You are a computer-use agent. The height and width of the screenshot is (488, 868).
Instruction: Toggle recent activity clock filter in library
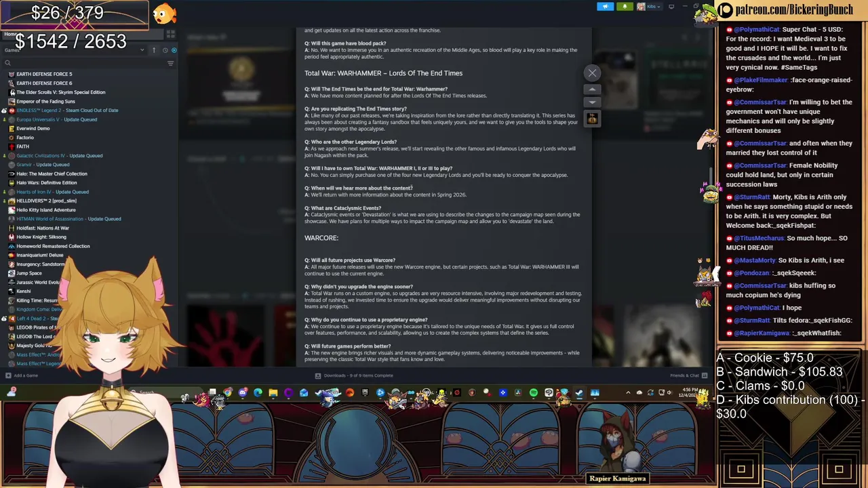click(164, 50)
